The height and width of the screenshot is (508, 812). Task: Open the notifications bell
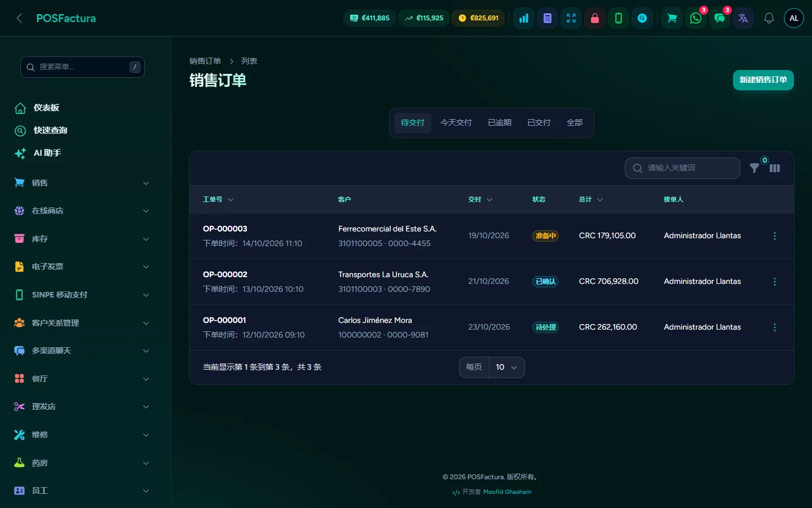(x=769, y=18)
